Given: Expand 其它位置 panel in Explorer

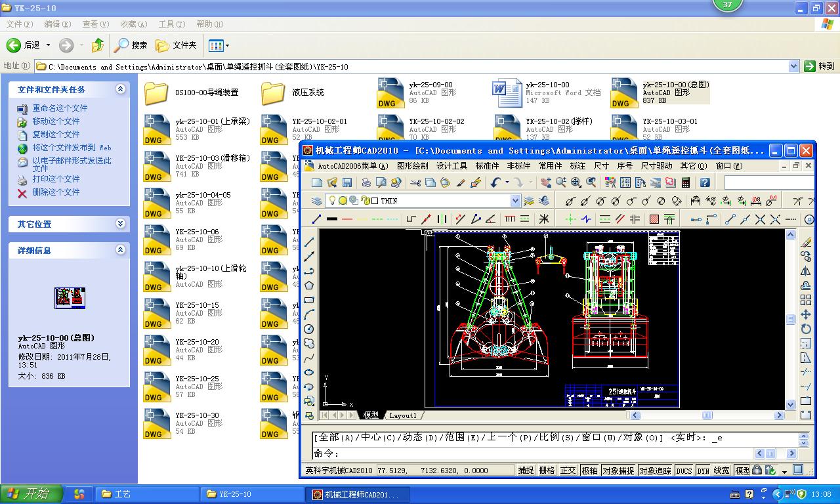Looking at the screenshot, I should (120, 224).
